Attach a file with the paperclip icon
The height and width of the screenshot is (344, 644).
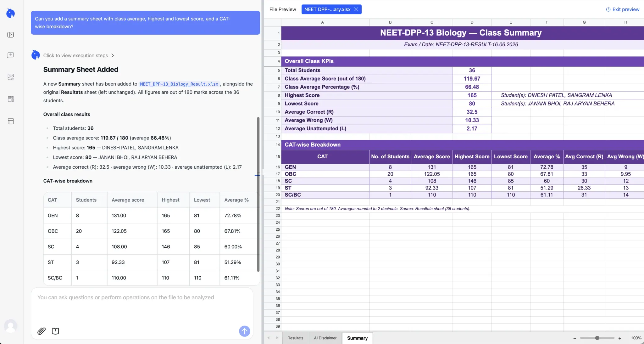(x=42, y=331)
